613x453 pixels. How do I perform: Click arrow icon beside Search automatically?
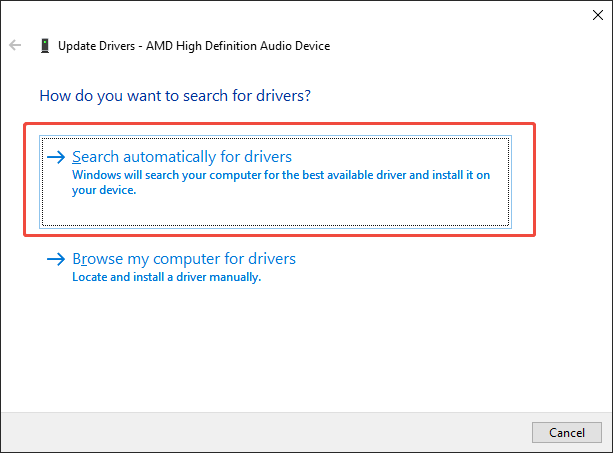[56, 157]
